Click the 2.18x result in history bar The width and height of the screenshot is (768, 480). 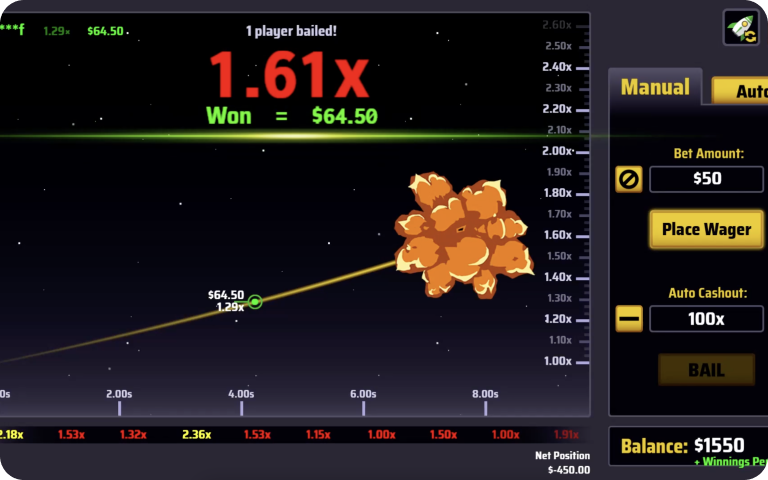click(11, 434)
